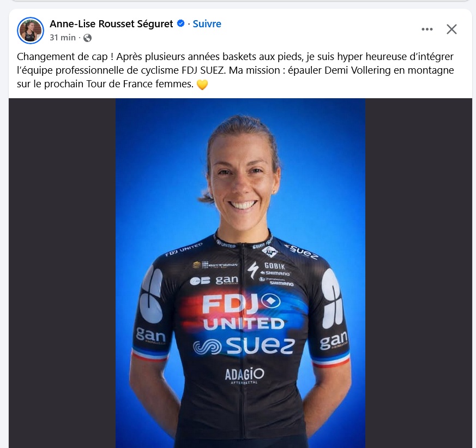476x448 pixels.
Task: Click the yellow heart emoji in the post
Action: pos(202,85)
